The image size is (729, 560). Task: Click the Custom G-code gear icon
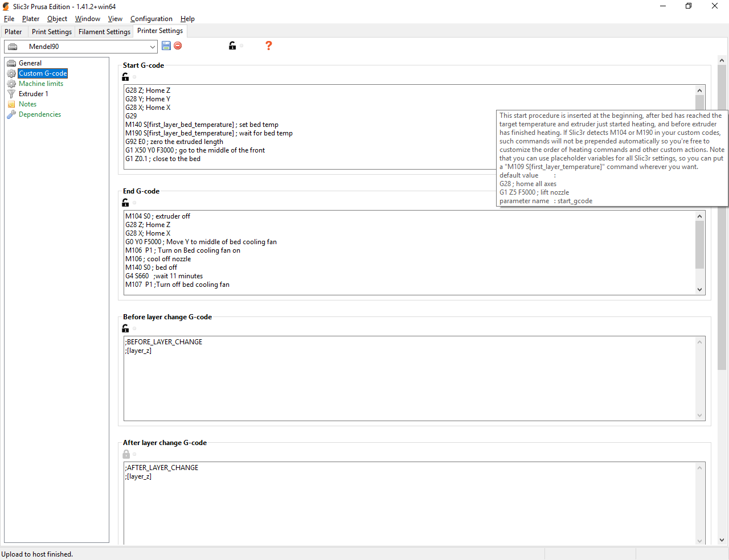(11, 73)
